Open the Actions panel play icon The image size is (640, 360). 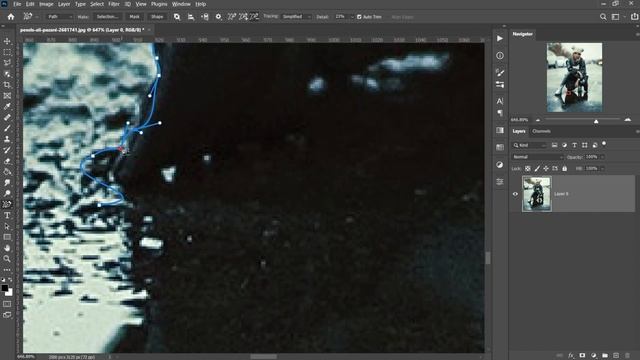click(x=500, y=38)
